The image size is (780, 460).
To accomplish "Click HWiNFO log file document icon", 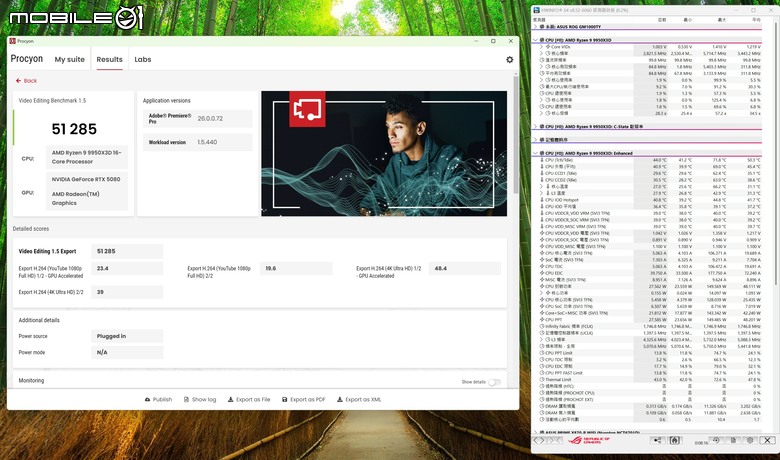I will (x=733, y=440).
